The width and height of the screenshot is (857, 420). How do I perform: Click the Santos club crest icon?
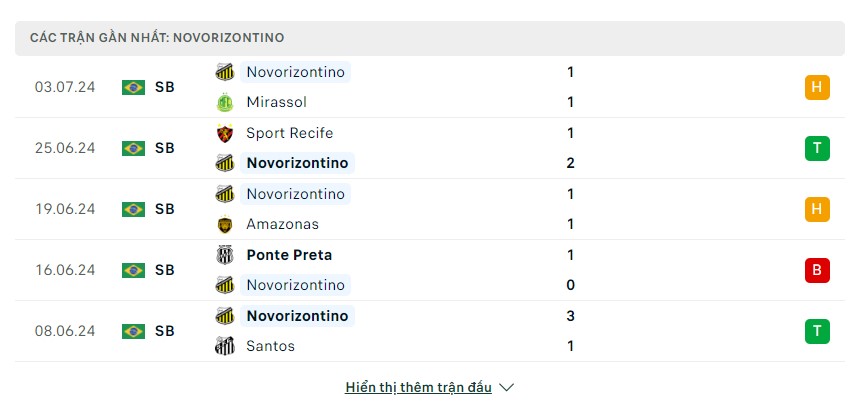click(225, 346)
